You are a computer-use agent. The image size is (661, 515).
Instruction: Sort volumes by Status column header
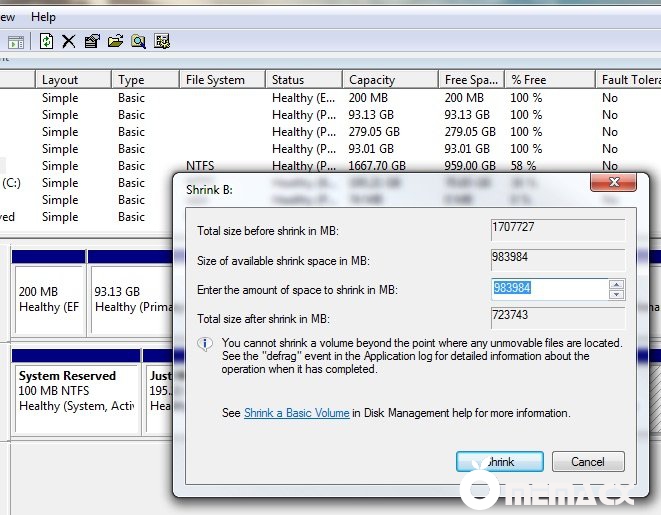pyautogui.click(x=288, y=80)
